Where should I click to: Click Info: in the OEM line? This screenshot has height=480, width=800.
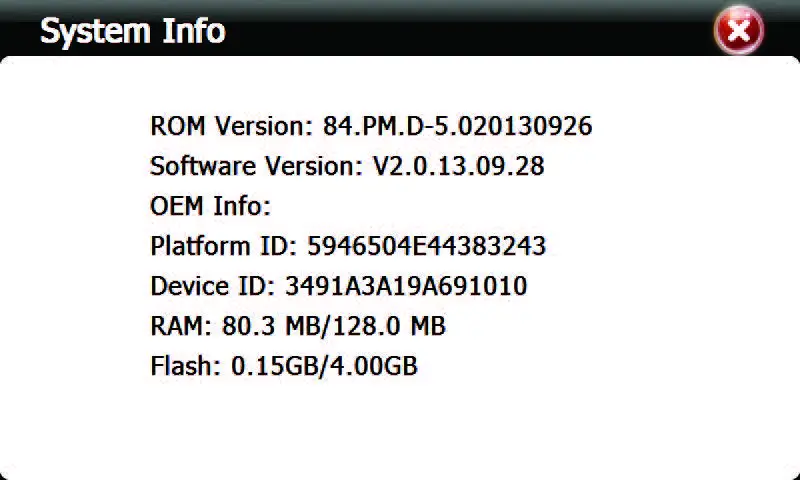click(x=241, y=206)
